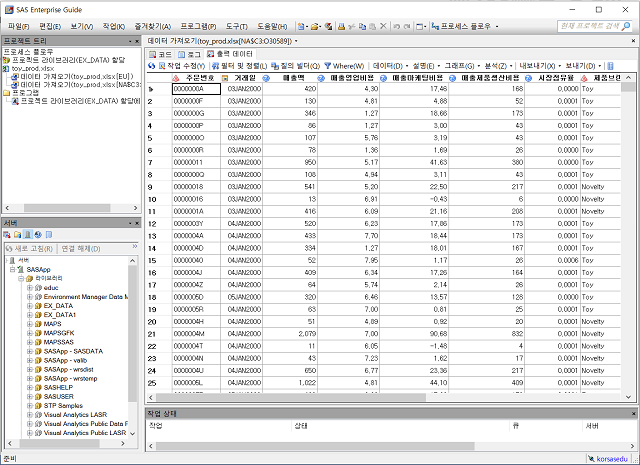Viewport: 640px width, 465px height.
Task: Click the 매출액 value 2,079 cell
Action: tap(290, 334)
